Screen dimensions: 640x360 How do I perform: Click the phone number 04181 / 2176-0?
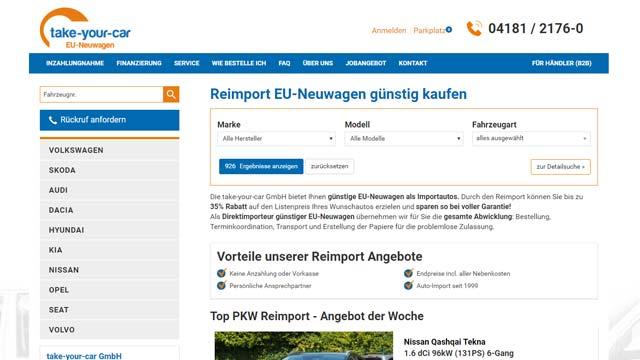(x=536, y=29)
